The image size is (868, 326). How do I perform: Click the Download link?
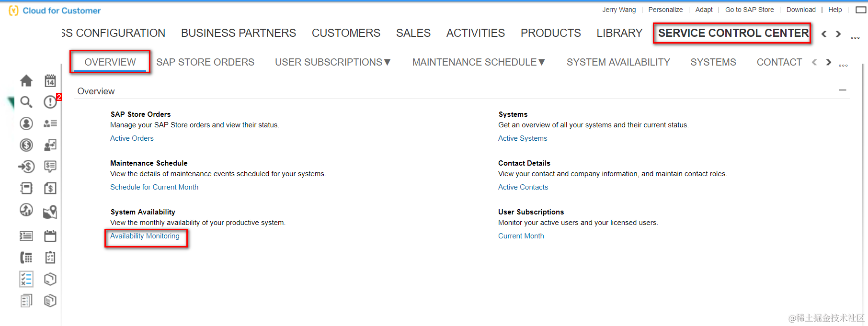tap(801, 10)
